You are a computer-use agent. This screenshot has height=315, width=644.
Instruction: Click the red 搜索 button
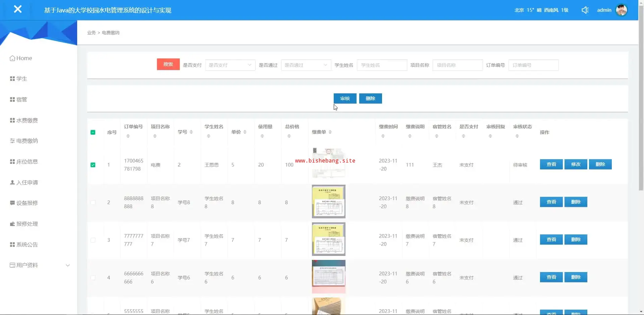point(168,64)
